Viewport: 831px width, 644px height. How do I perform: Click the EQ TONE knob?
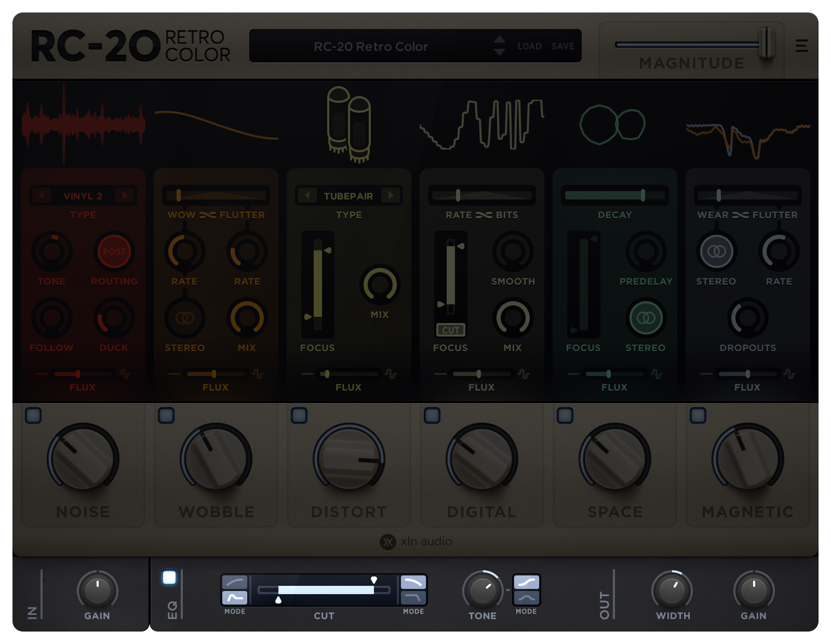coord(483,590)
